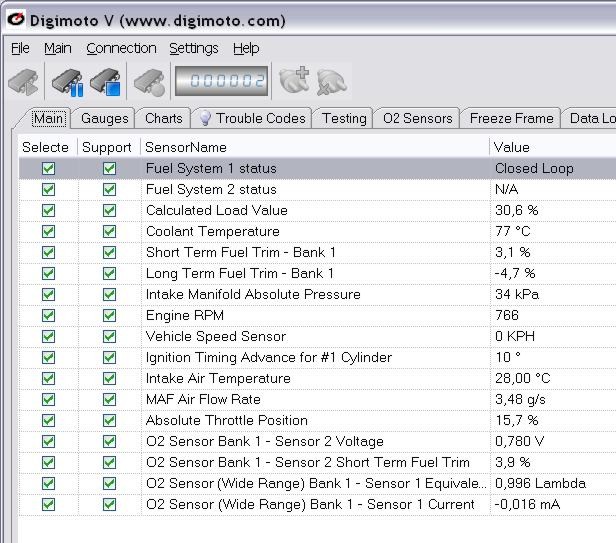Viewport: 616px width, 543px height.
Task: Click the Digimoto logo in title bar
Action: pos(14,20)
